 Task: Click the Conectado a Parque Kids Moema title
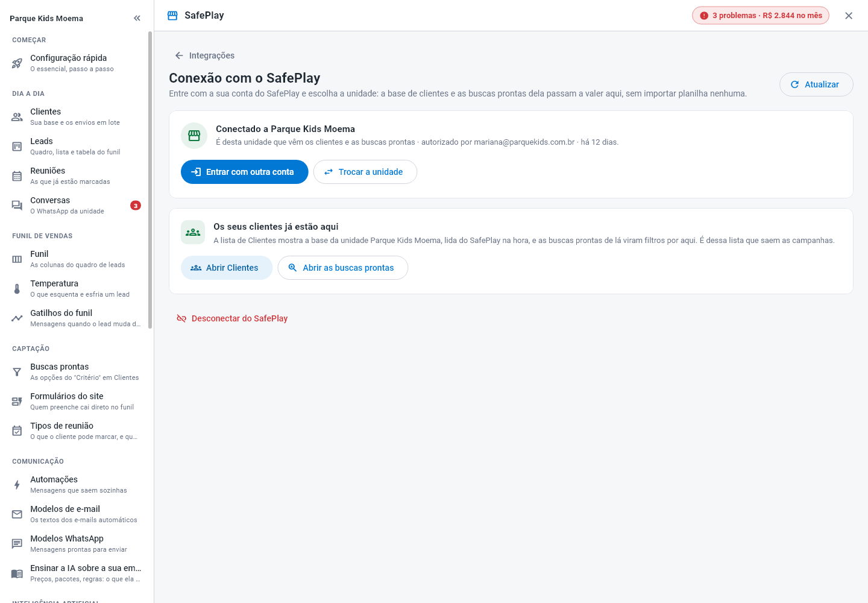pos(285,129)
